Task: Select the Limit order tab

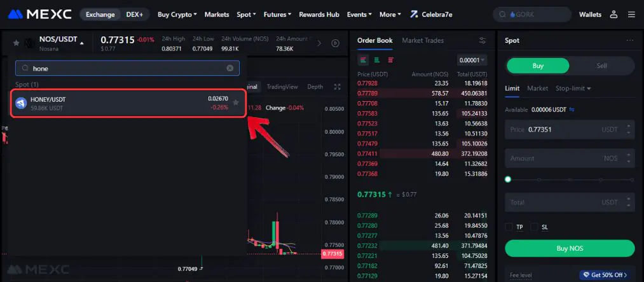Action: click(512, 88)
